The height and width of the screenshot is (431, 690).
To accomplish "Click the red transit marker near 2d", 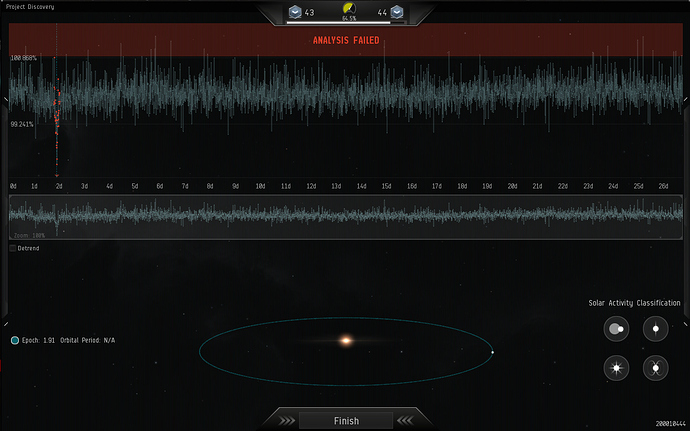I will click(57, 175).
